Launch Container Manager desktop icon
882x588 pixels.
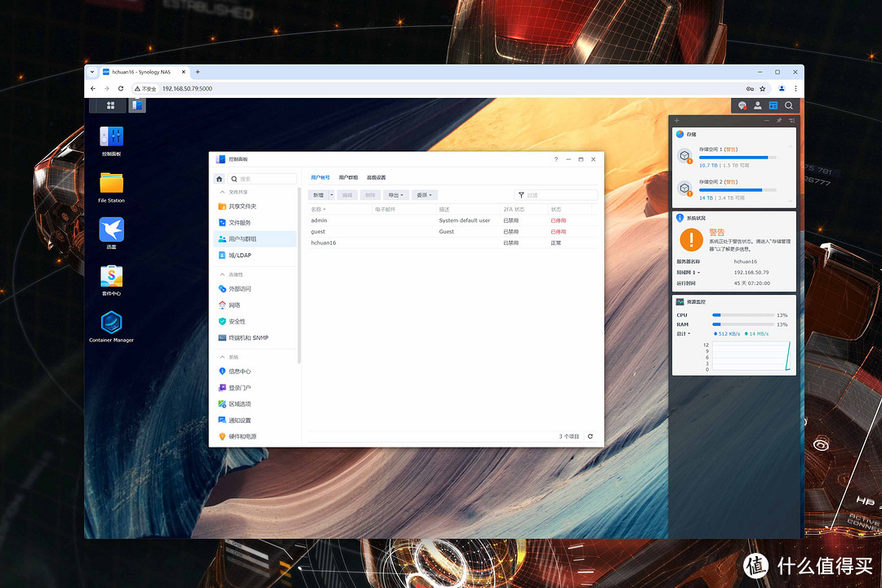pyautogui.click(x=111, y=323)
